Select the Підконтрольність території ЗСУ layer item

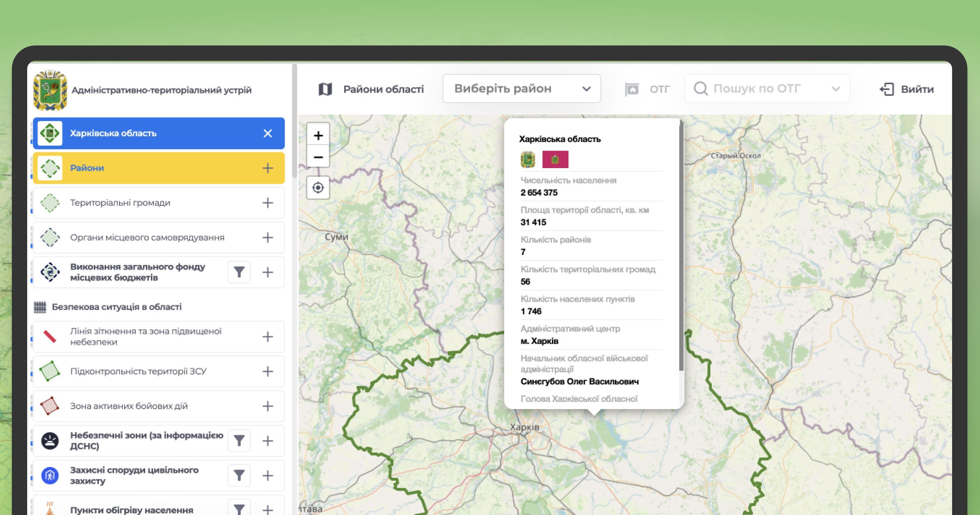click(138, 372)
